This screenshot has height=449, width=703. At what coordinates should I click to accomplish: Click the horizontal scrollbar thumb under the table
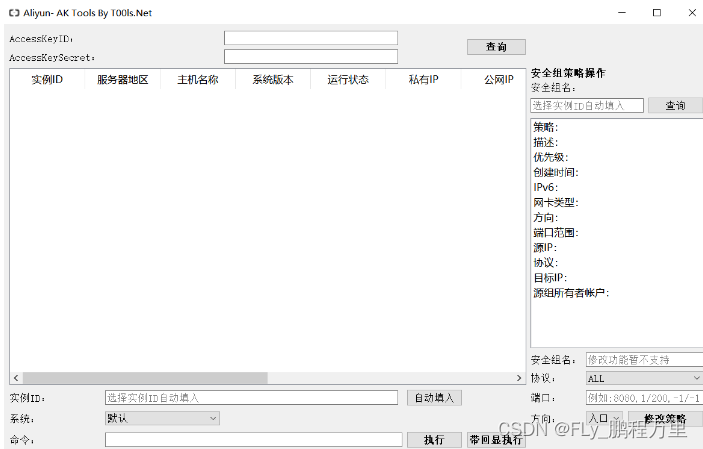tap(145, 378)
